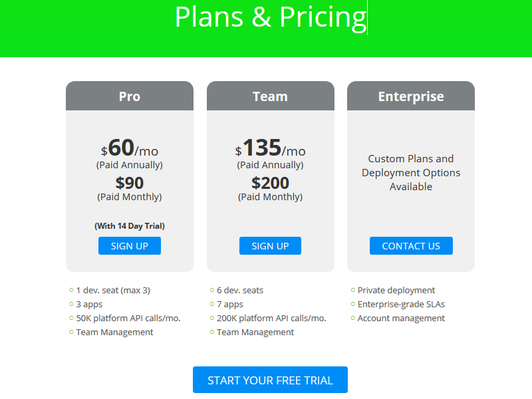Select the Team plan header
This screenshot has width=532, height=399.
270,96
